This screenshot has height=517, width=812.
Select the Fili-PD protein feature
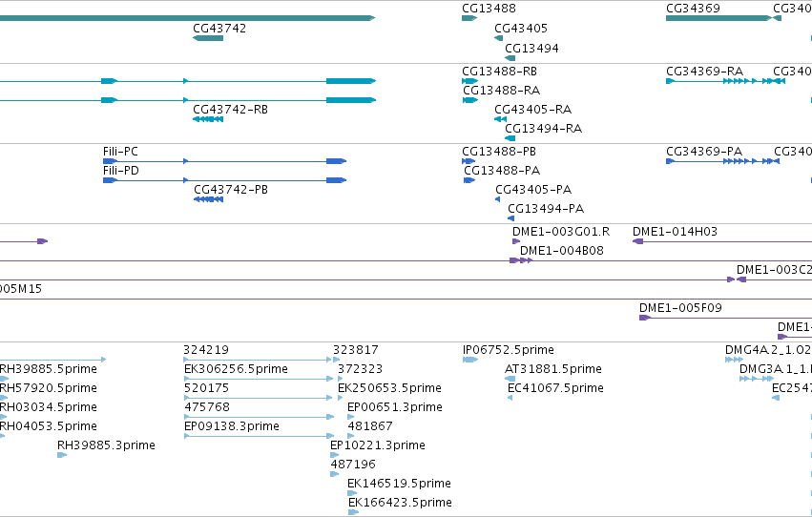click(x=225, y=180)
